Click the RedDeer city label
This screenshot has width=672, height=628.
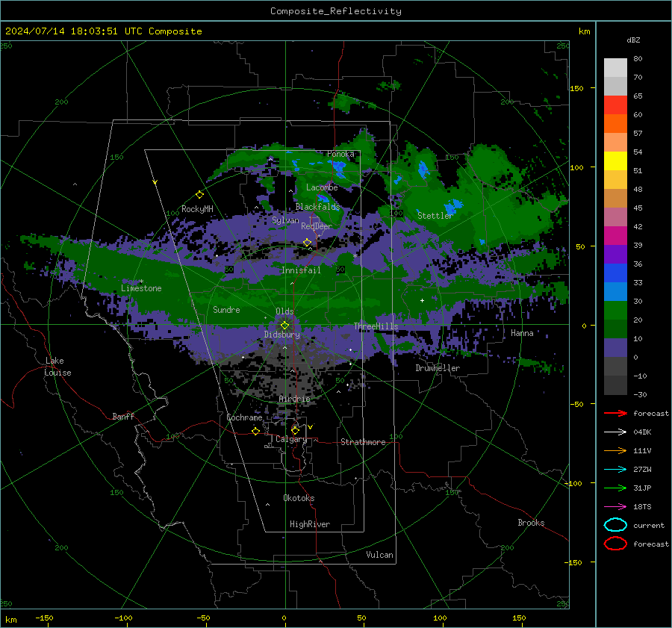coord(317,226)
